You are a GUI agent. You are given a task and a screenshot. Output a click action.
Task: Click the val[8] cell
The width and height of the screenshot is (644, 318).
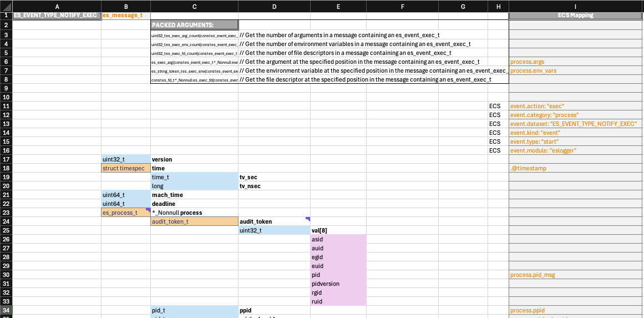pos(338,230)
